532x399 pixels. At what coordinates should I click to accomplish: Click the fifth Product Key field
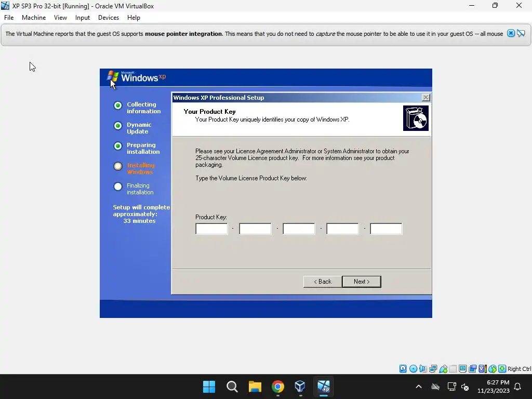[386, 229]
